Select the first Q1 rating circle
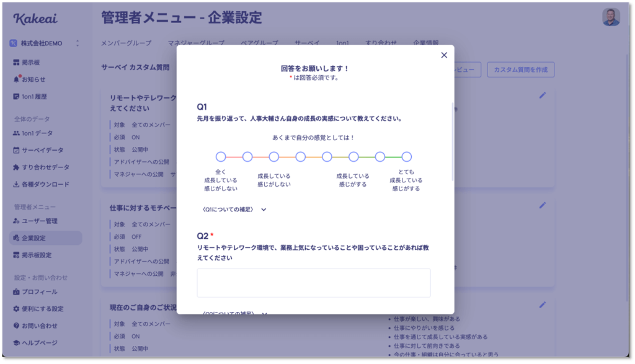The width and height of the screenshot is (635, 364). pyautogui.click(x=221, y=157)
